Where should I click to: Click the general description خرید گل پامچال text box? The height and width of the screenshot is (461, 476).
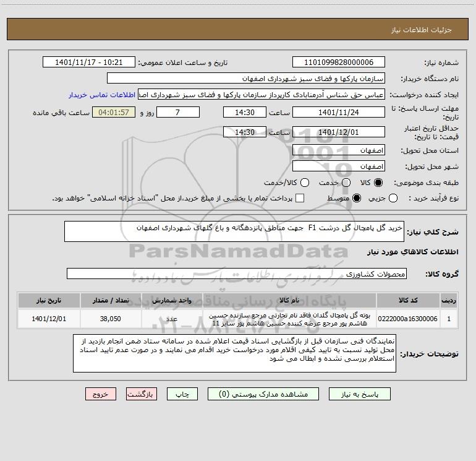[234, 231]
